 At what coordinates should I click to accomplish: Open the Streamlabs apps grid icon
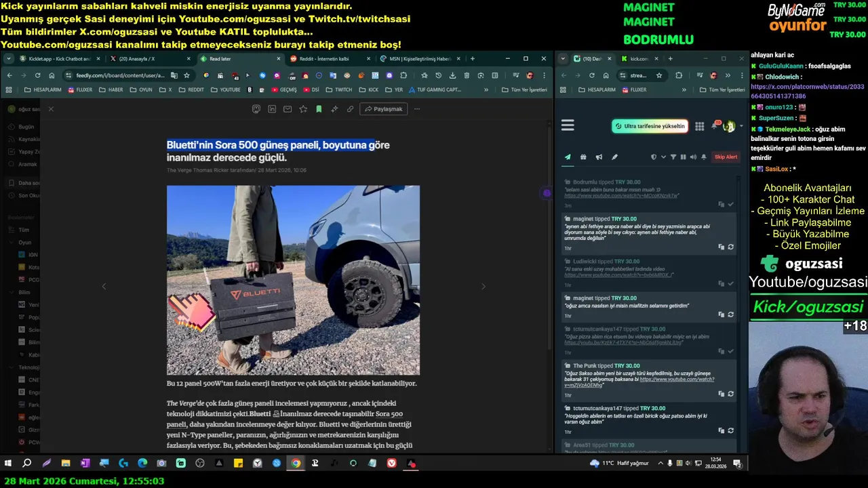coord(699,126)
